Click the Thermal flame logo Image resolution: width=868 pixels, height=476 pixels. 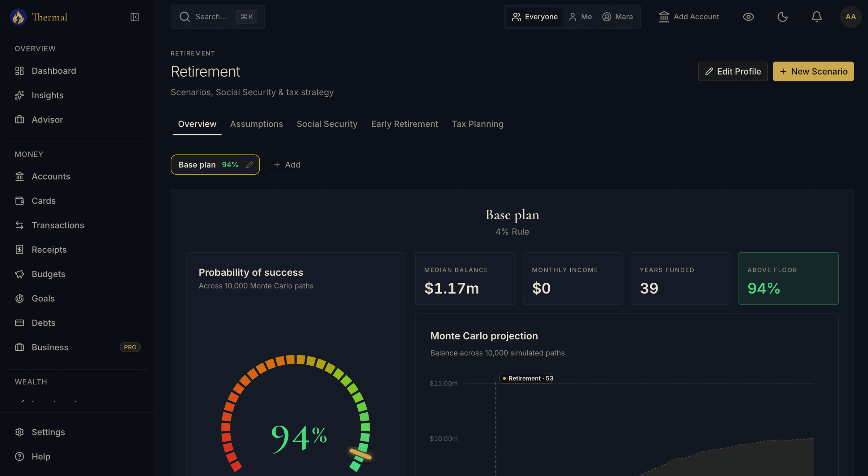pyautogui.click(x=18, y=17)
